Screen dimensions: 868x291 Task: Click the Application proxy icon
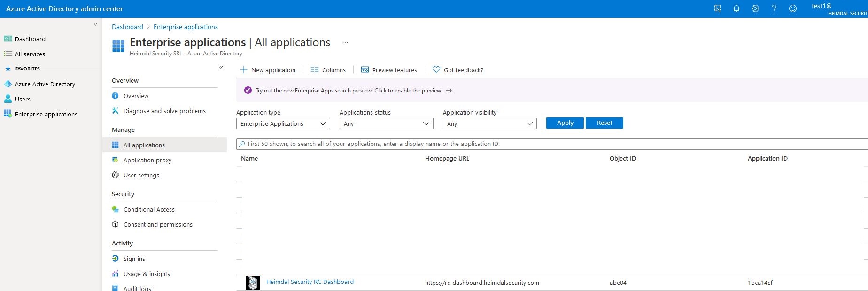[x=116, y=160]
